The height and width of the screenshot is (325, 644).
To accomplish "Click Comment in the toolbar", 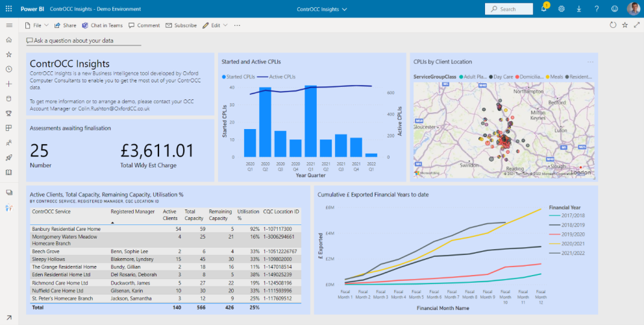I will [144, 25].
